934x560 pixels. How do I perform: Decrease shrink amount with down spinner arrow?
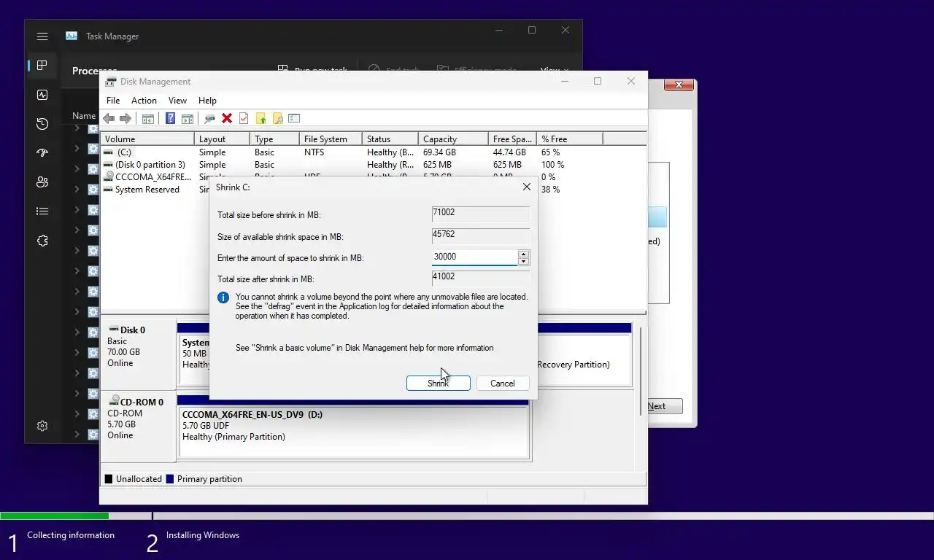pos(523,261)
